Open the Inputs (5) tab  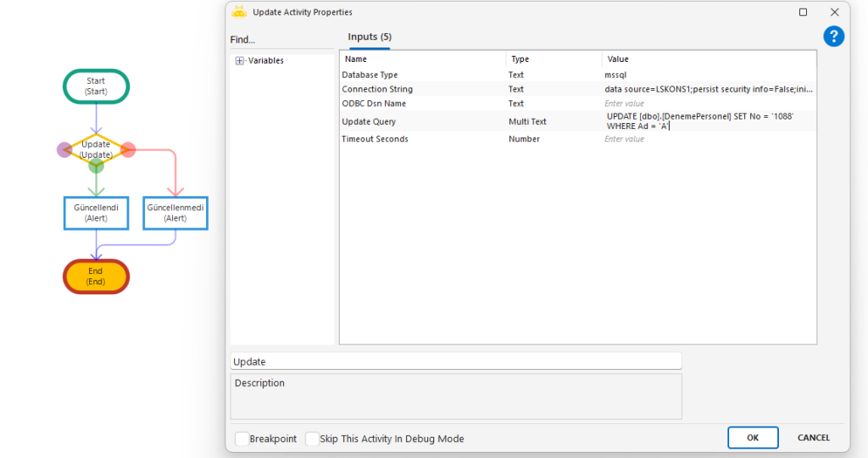point(370,37)
